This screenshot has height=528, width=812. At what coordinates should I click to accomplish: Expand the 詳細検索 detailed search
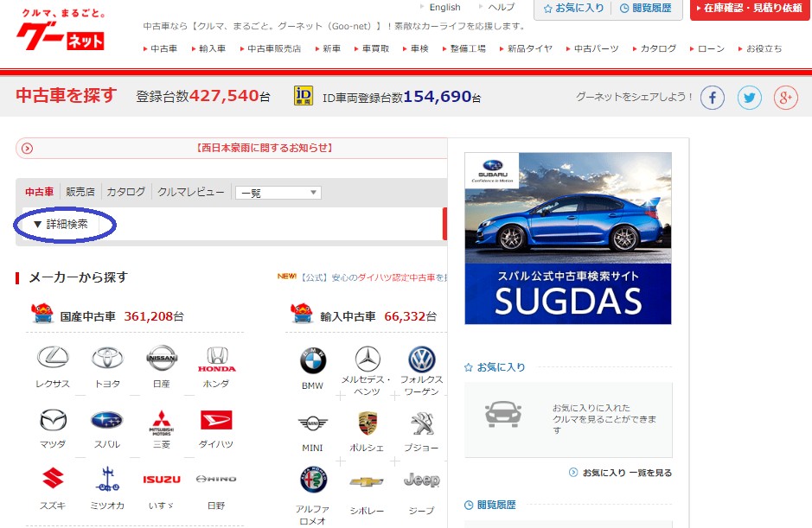pyautogui.click(x=61, y=224)
